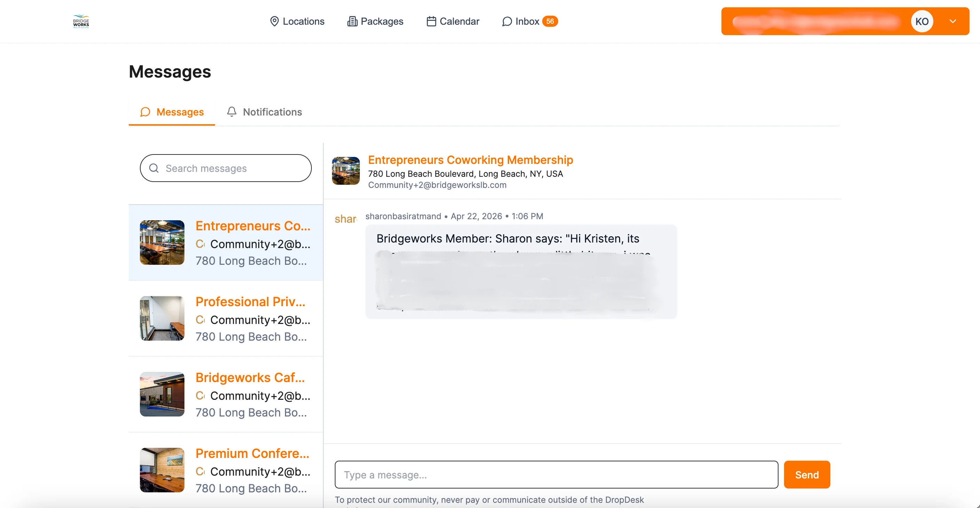
Task: Open the Professional Priv... conversation
Action: tap(226, 319)
